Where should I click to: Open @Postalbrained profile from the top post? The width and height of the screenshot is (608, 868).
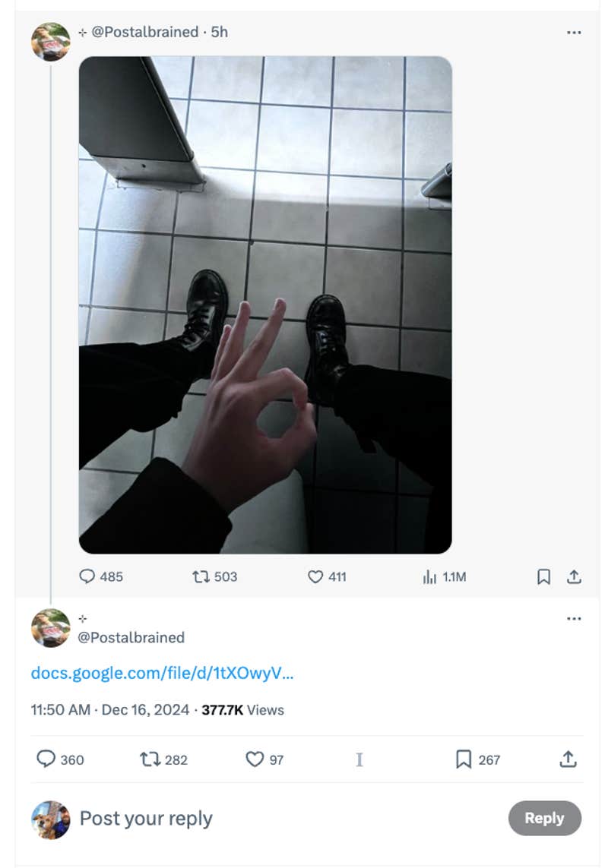[x=139, y=33]
